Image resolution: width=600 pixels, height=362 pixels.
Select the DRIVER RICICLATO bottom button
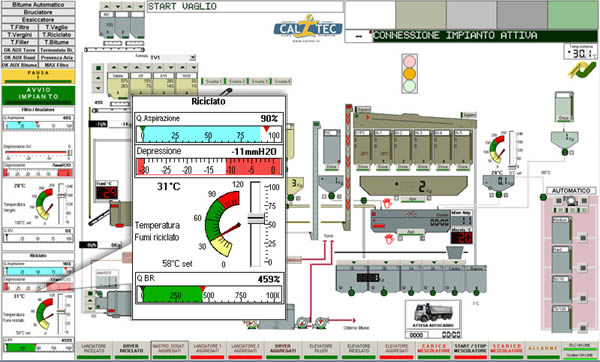tap(131, 350)
